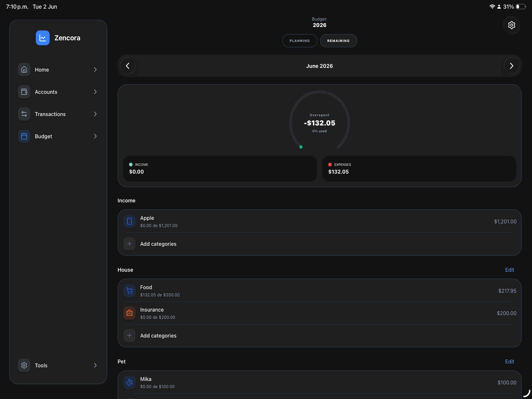Open budget settings gear at top right
The image size is (532, 399).
click(x=512, y=25)
